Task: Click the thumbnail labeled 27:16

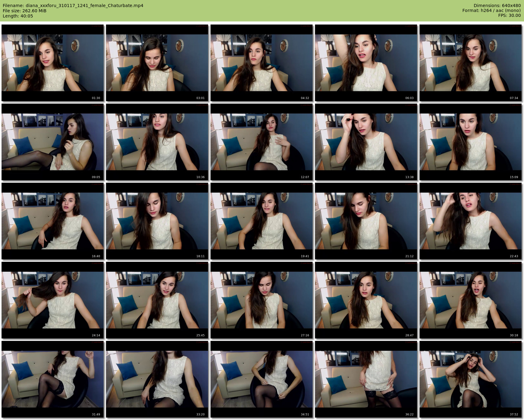Action: pos(262,300)
